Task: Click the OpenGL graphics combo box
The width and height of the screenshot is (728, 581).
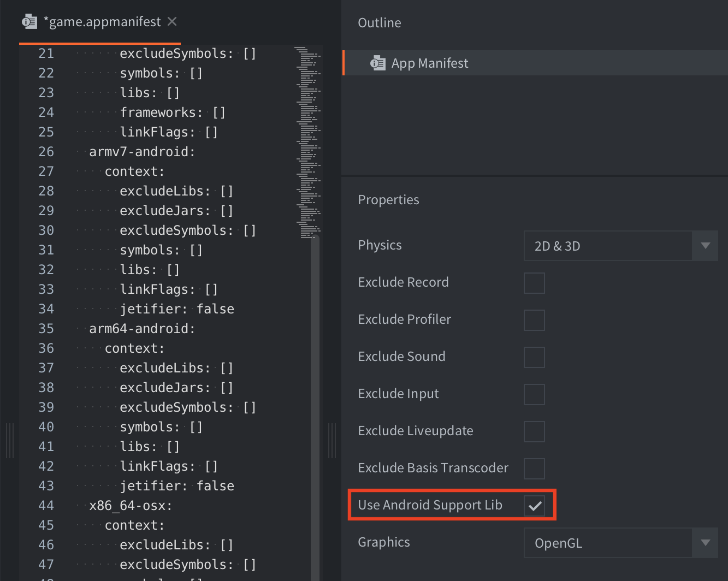Action: 607,543
